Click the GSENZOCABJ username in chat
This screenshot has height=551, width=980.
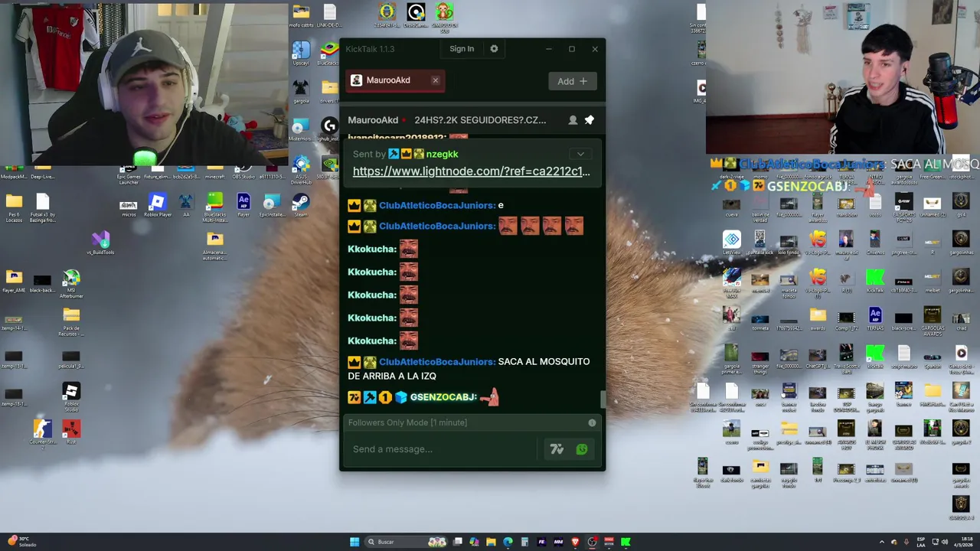click(x=443, y=397)
